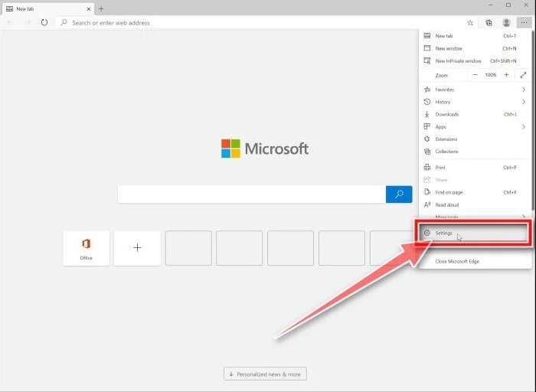536x392 pixels.
Task: Click into the Microsoft page search box
Action: click(x=252, y=194)
